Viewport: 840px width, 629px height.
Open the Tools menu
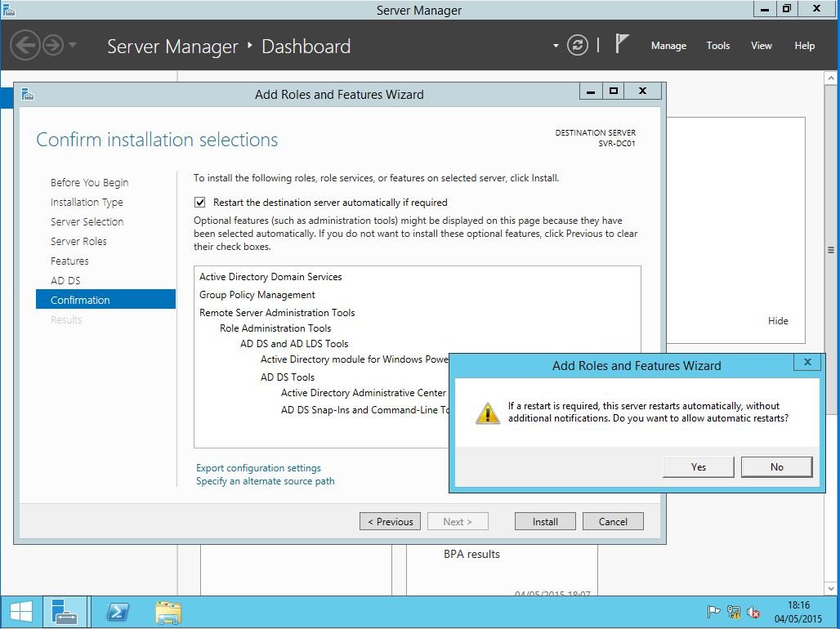pyautogui.click(x=717, y=46)
